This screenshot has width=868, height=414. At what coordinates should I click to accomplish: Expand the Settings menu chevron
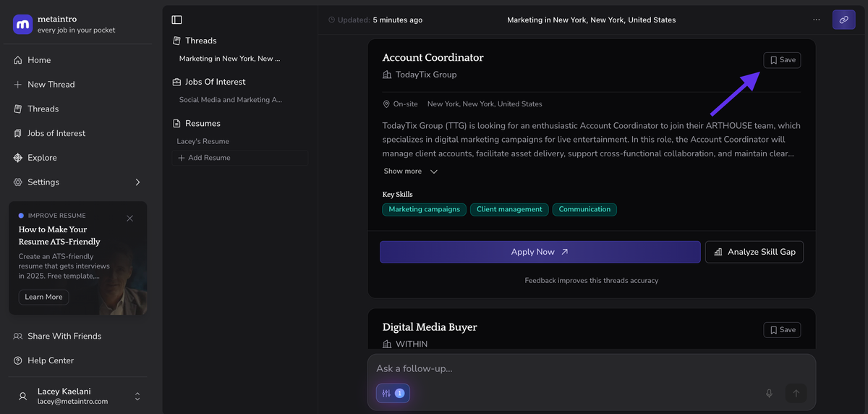137,182
